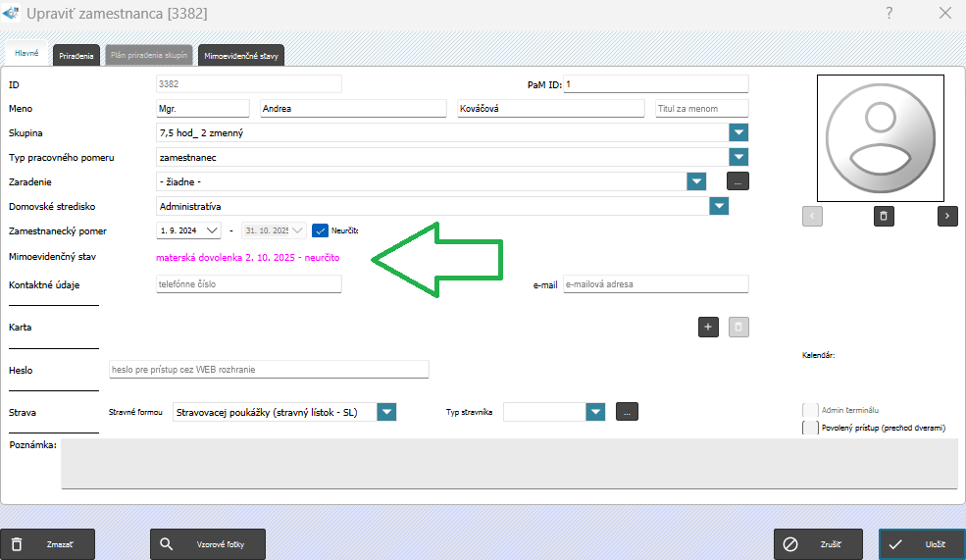
Task: Open the Mimoevidenčné stavy tab
Action: click(x=243, y=56)
